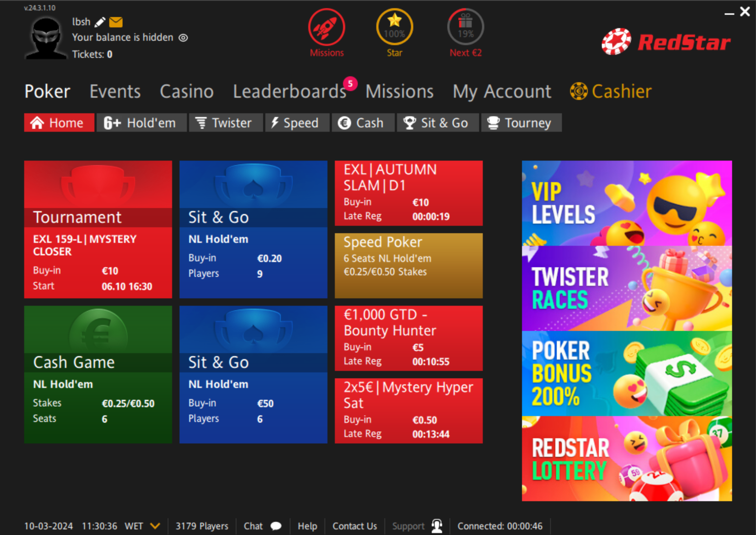This screenshot has height=535, width=756.
Task: Select the Speed tab
Action: [297, 123]
